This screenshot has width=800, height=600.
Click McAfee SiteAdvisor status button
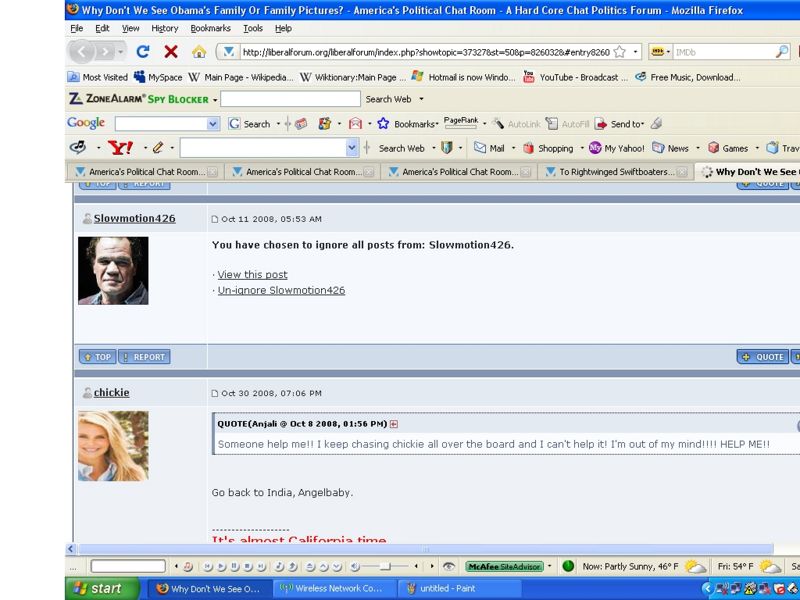tap(505, 566)
